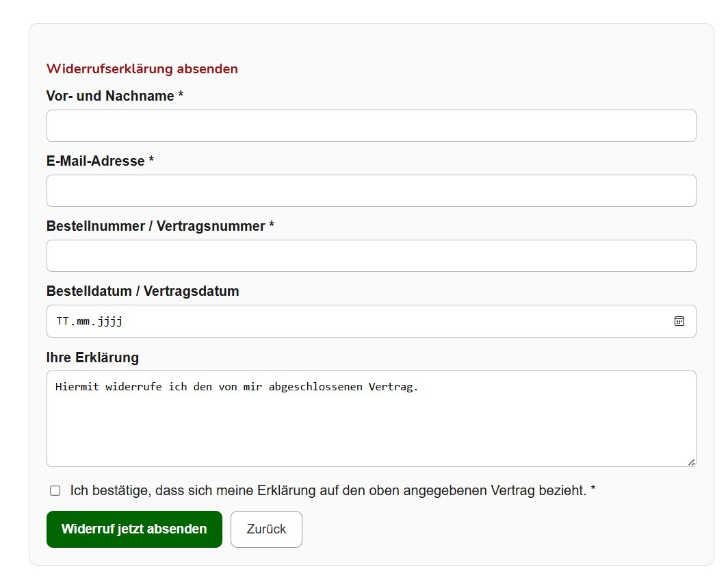Select the Bestellnummer / Vertragsnummer field
Image resolution: width=728 pixels, height=580 pixels.
point(372,255)
